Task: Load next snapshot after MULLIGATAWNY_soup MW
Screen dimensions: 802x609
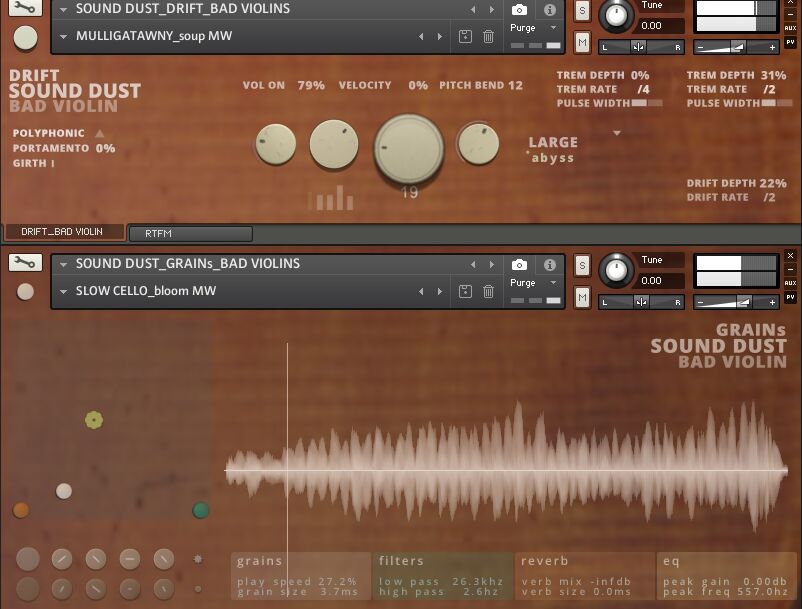Action: coord(440,36)
